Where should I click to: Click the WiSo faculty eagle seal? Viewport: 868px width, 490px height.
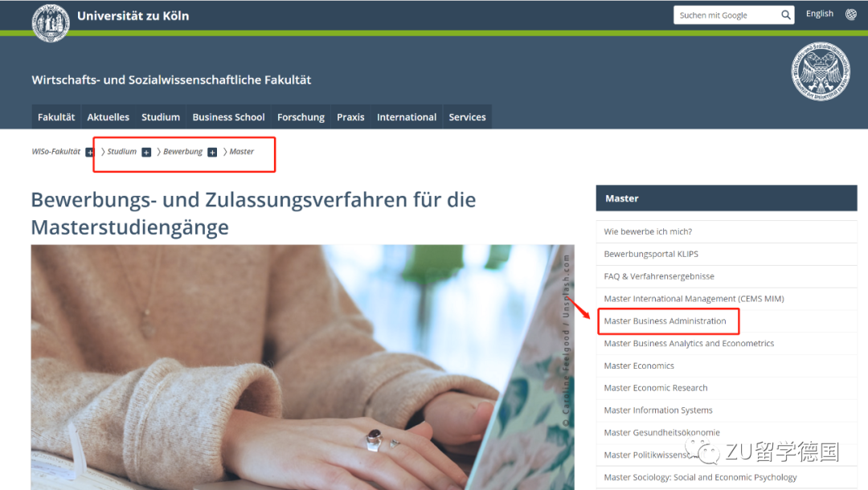click(821, 72)
